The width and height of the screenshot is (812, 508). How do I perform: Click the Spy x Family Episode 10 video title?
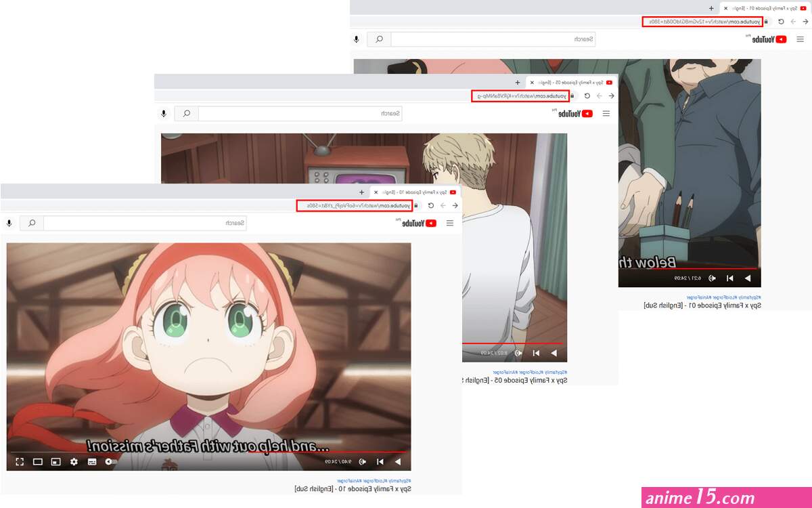pos(353,488)
